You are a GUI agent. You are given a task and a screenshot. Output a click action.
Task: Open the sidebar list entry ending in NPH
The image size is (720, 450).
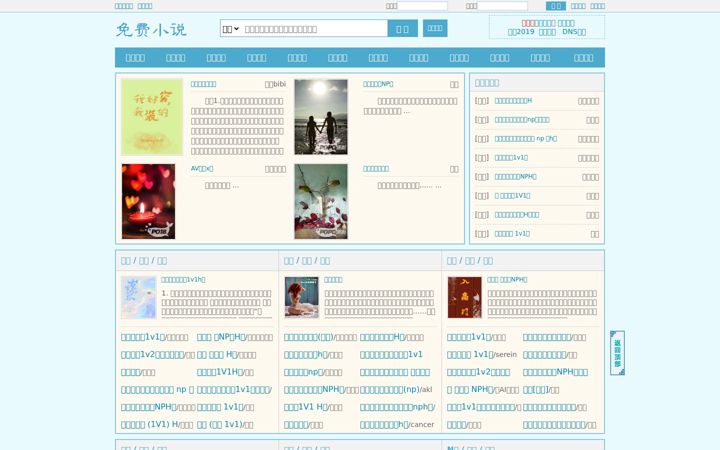[x=515, y=176]
